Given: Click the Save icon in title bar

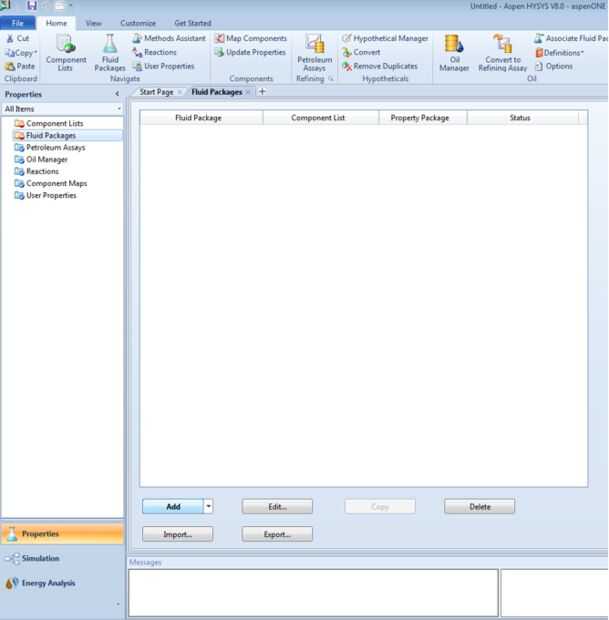Looking at the screenshot, I should (32, 6).
